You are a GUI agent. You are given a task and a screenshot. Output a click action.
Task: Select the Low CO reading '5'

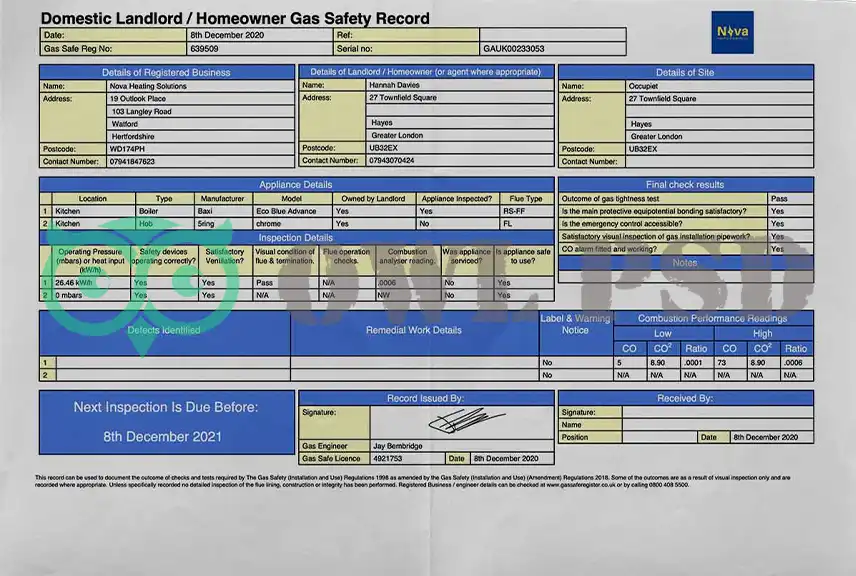point(619,363)
